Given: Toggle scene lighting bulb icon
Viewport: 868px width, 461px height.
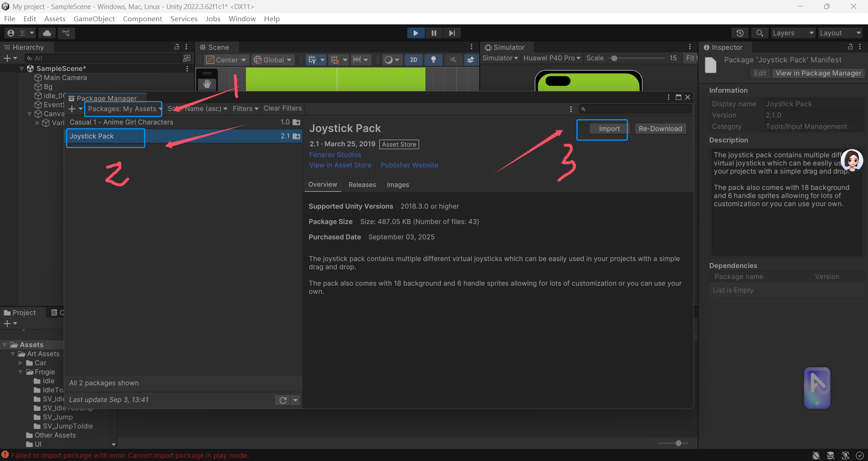Looking at the screenshot, I should coord(434,60).
